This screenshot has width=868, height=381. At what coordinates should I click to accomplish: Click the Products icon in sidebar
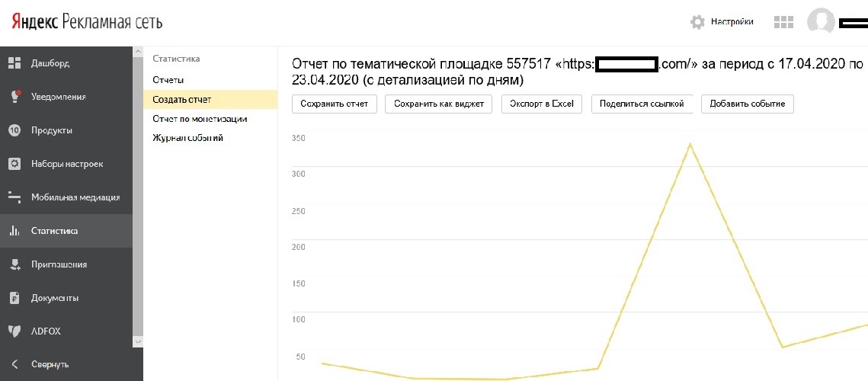coord(14,130)
